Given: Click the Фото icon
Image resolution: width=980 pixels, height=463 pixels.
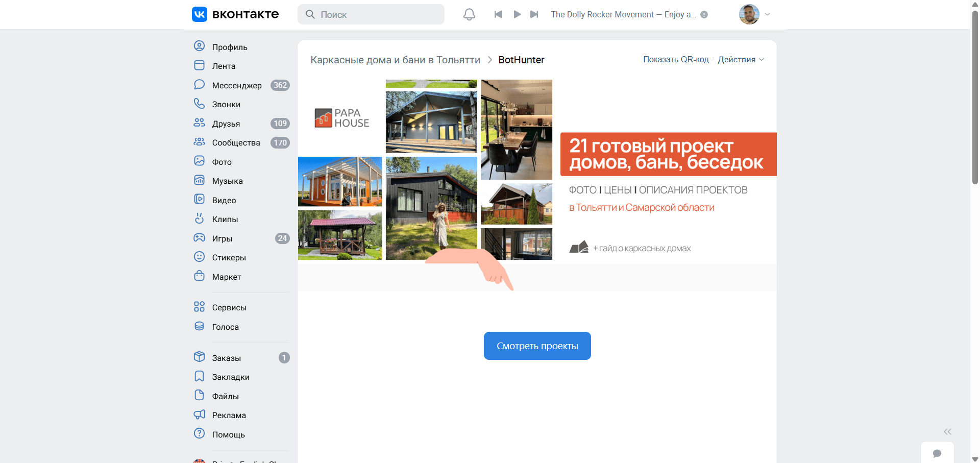Looking at the screenshot, I should coord(199,161).
